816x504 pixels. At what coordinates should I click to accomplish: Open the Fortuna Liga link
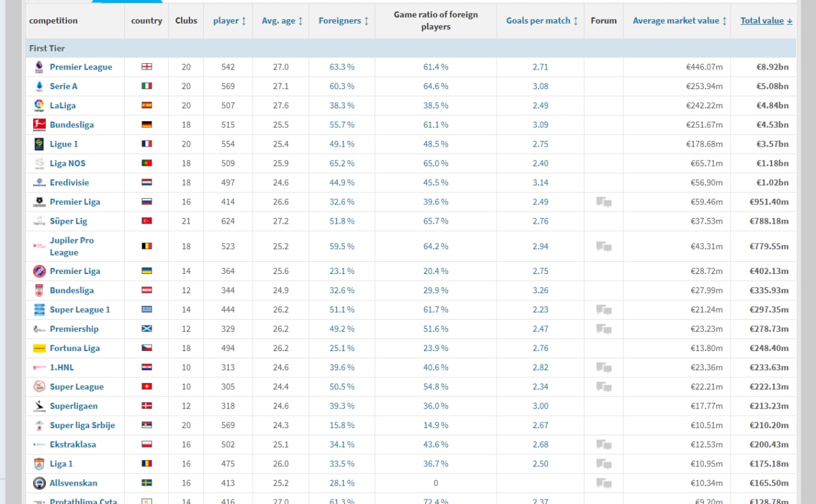click(75, 348)
